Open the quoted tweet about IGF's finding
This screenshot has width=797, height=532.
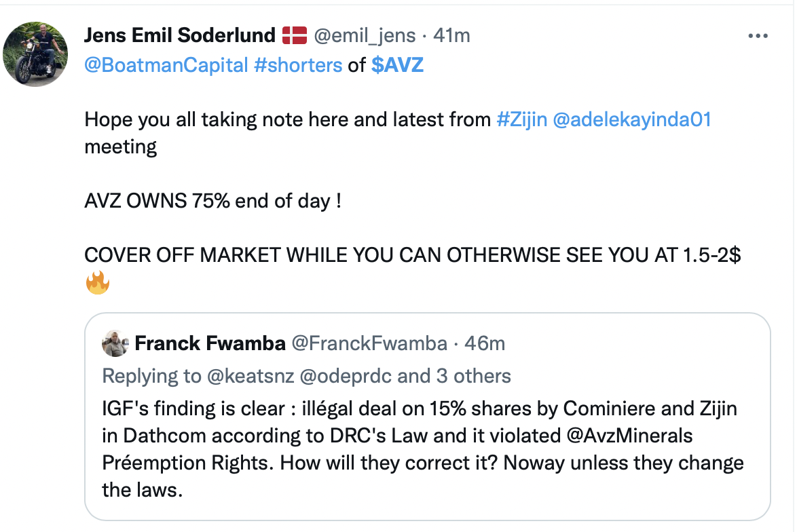tap(426, 448)
